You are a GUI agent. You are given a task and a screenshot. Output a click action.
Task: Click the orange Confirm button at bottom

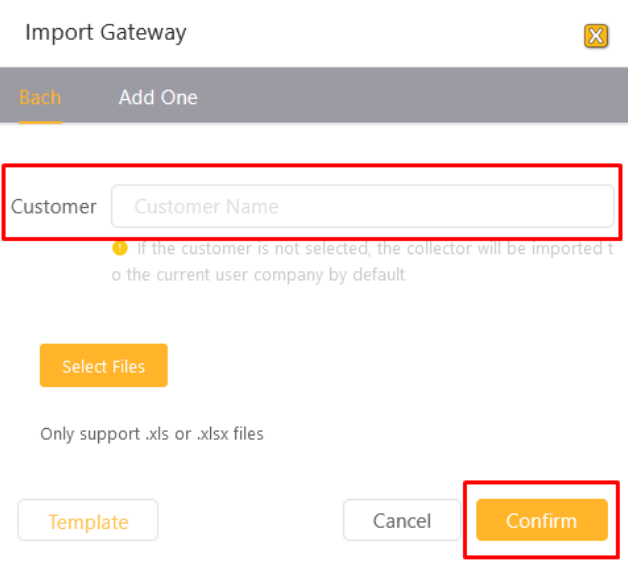[542, 520]
